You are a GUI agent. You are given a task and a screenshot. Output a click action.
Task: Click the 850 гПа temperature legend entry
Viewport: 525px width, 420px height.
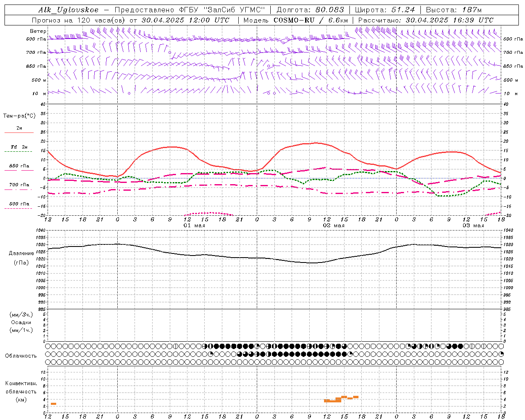tap(19, 166)
